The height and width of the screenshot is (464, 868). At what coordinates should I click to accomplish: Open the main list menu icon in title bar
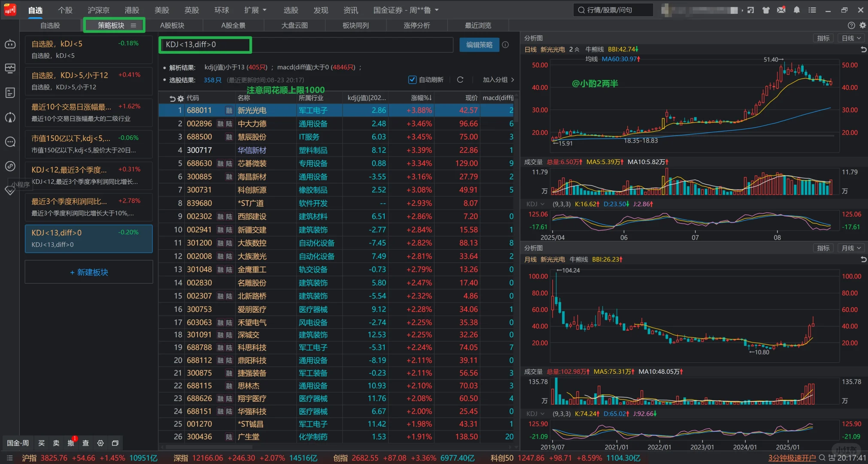pos(812,10)
